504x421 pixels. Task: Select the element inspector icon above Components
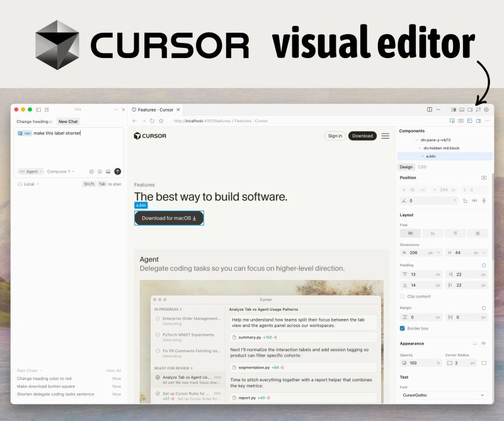coord(453,120)
